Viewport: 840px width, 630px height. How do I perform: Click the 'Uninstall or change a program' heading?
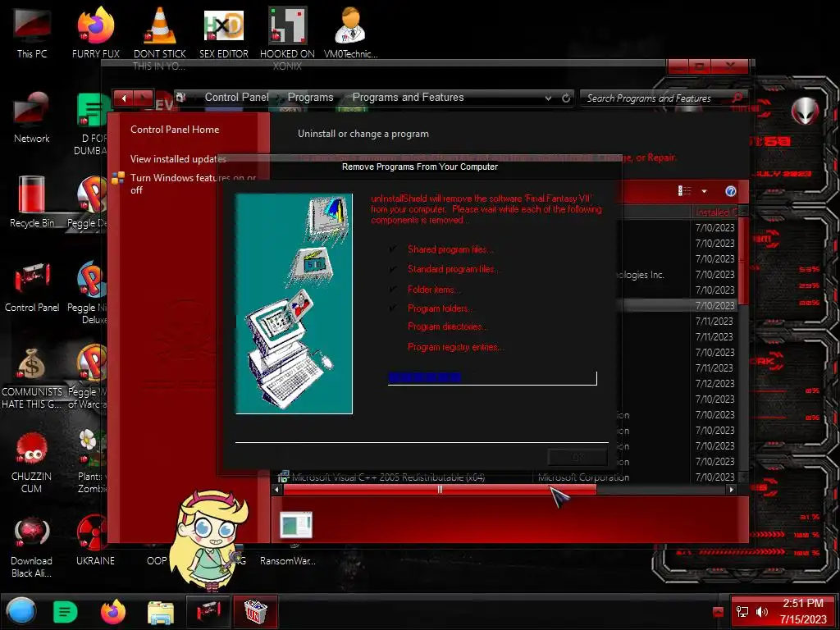point(363,134)
